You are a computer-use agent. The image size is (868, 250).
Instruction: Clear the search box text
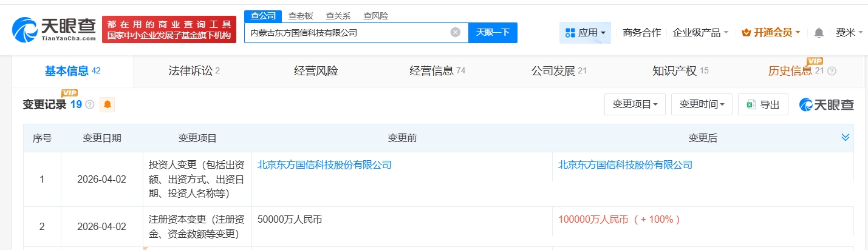(455, 33)
